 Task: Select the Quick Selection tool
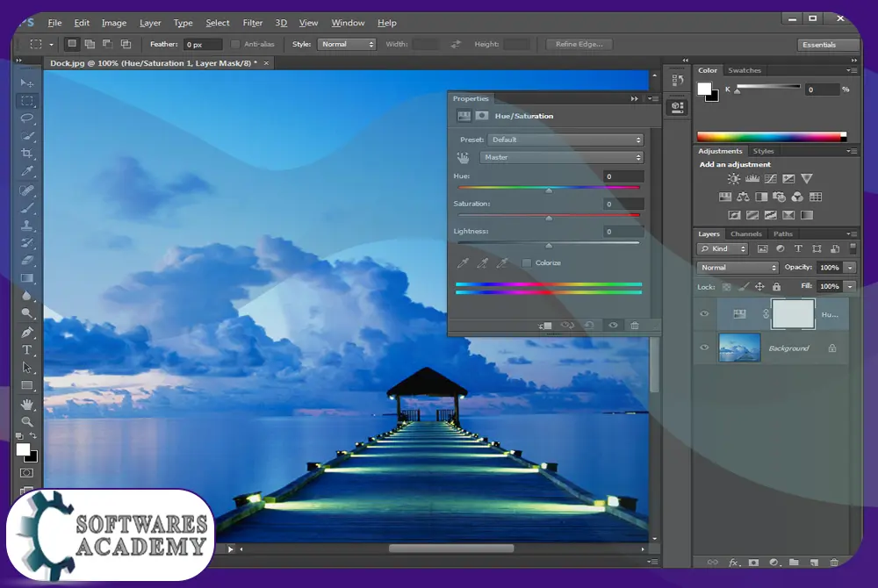26,136
